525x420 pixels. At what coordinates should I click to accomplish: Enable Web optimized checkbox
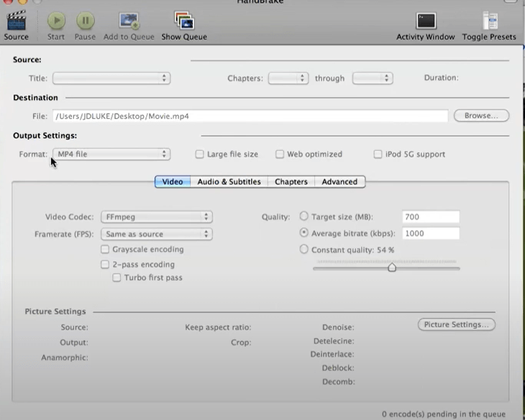[280, 154]
